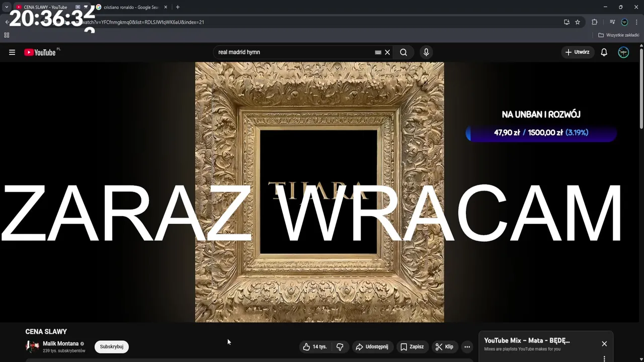Open YouTube account avatar menu
644x362 pixels.
coord(623,52)
